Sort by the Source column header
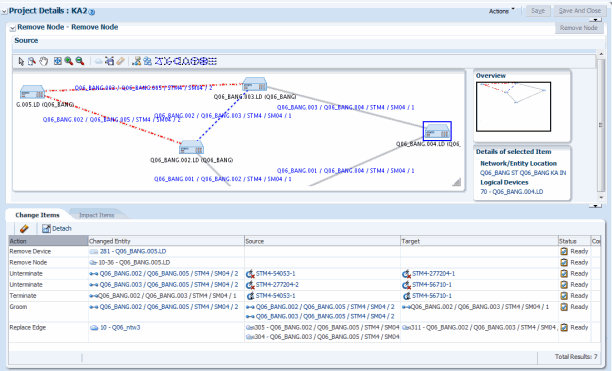 322,241
